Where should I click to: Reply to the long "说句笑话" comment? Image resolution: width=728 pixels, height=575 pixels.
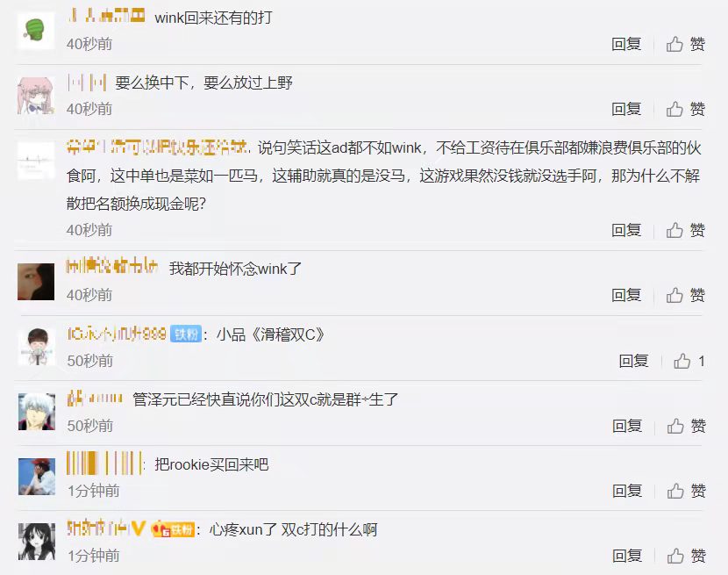626,230
